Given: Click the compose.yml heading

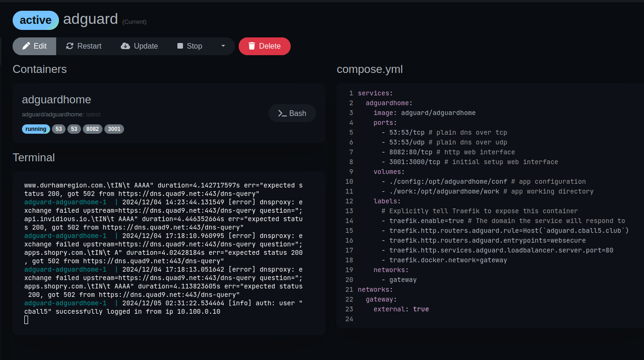Looking at the screenshot, I should [370, 69].
